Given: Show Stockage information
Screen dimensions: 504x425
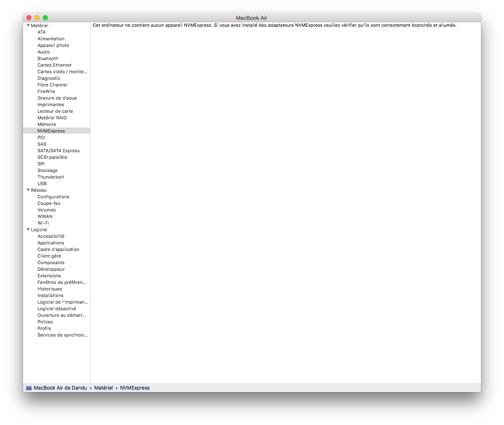Looking at the screenshot, I should point(47,170).
